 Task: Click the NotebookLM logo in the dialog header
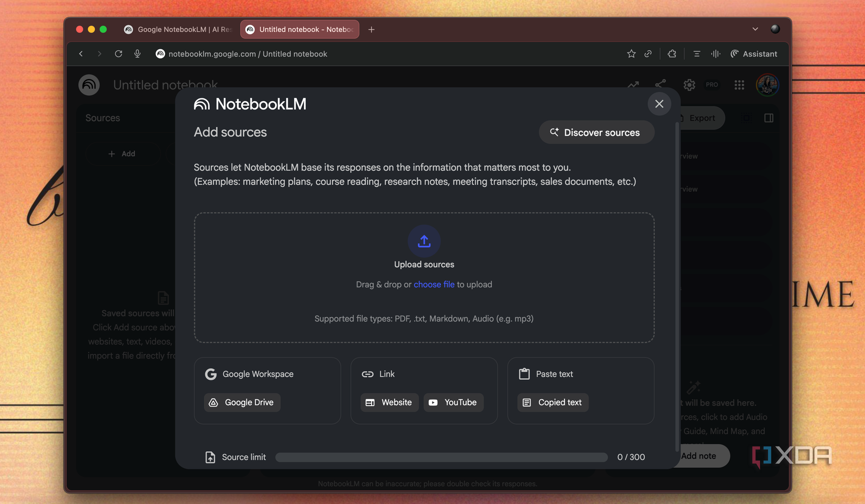201,104
